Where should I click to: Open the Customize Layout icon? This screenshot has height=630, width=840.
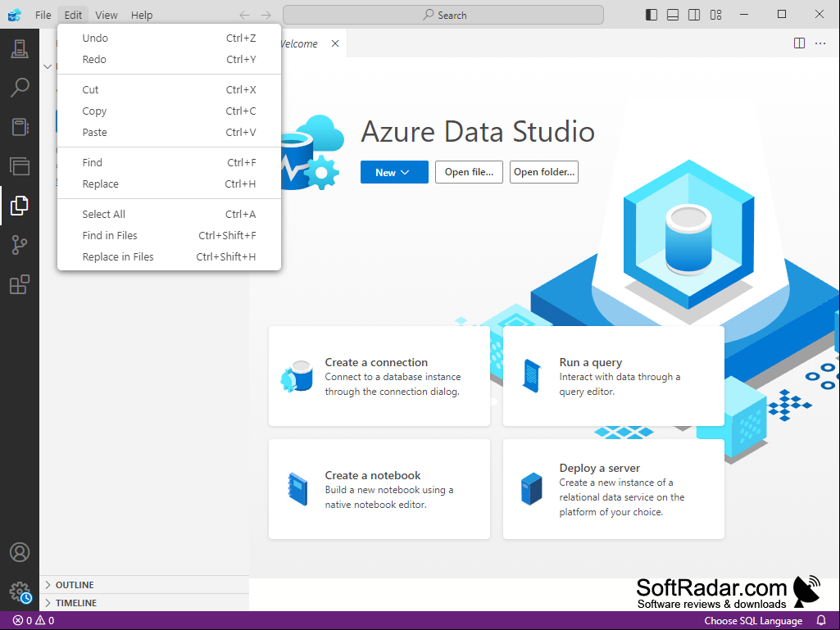click(715, 15)
